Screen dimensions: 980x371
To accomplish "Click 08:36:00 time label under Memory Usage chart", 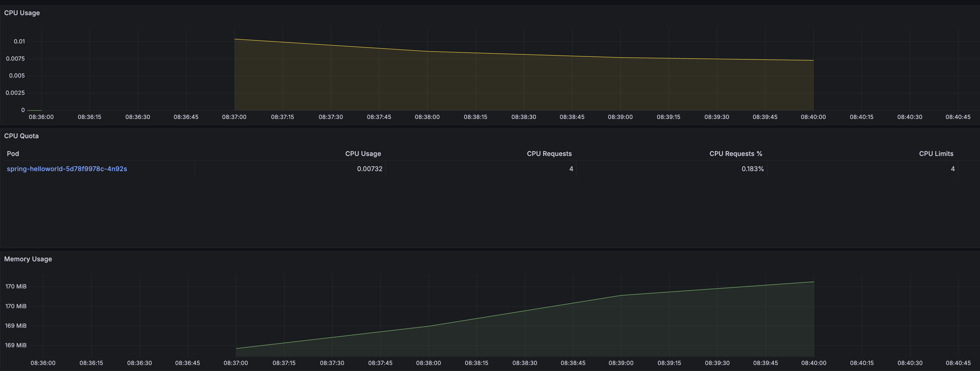I will pos(43,363).
